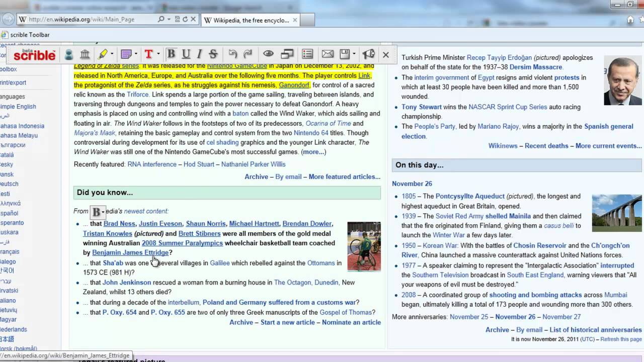Open the scrible user account icon
Image resolution: width=644 pixels, height=362 pixels.
click(x=69, y=54)
